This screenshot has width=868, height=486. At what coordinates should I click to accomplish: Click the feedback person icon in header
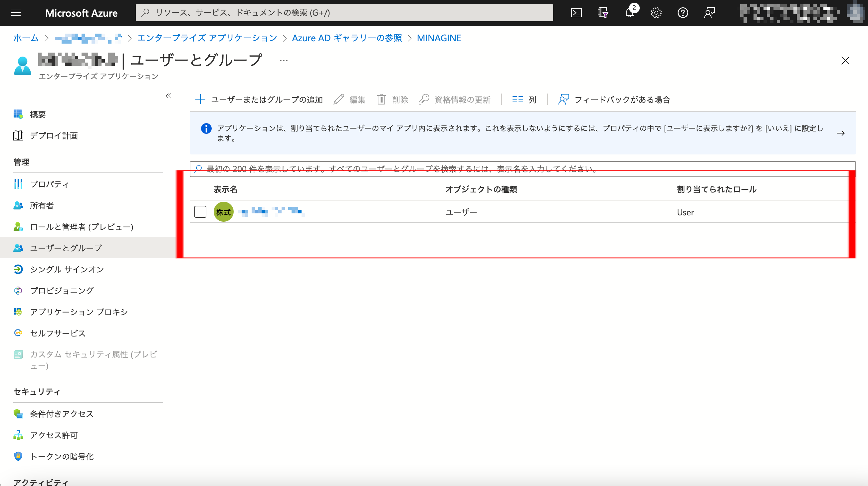(x=709, y=13)
